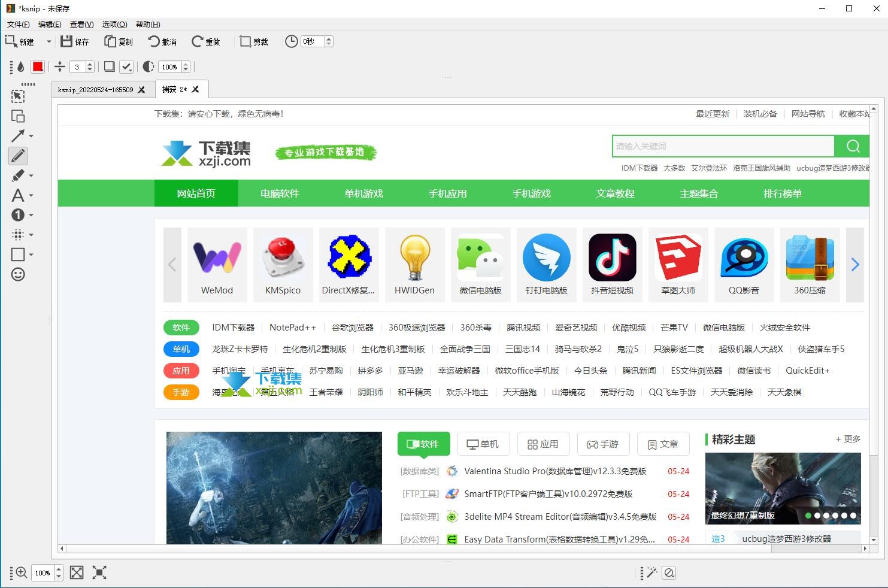Open the red annotation color swatch
Image resolution: width=888 pixels, height=588 pixels.
click(38, 66)
